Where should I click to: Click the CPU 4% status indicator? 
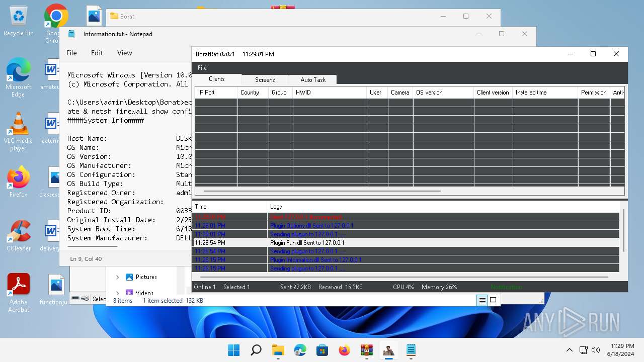pos(404,287)
